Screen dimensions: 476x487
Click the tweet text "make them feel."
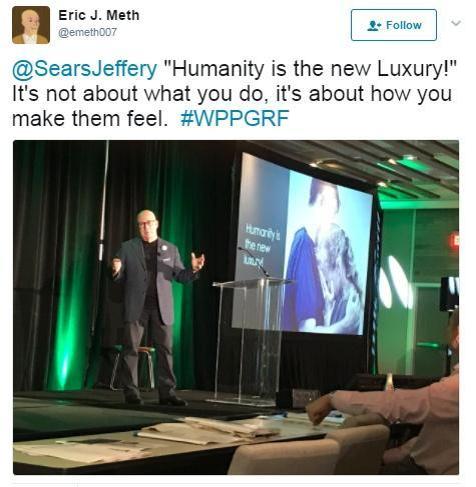point(90,118)
